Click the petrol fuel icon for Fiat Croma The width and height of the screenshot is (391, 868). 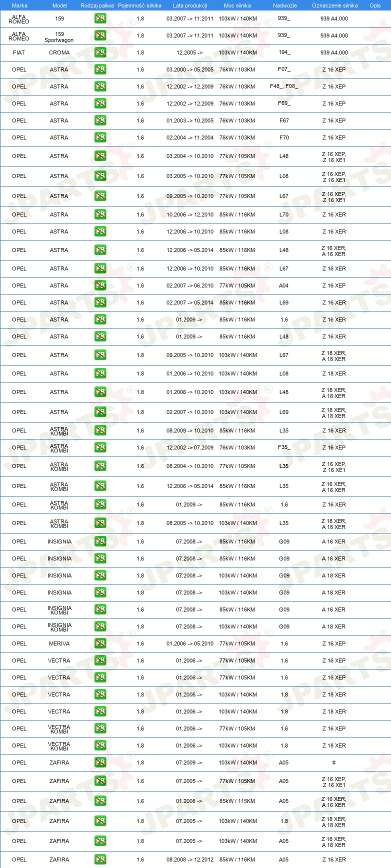pos(100,52)
